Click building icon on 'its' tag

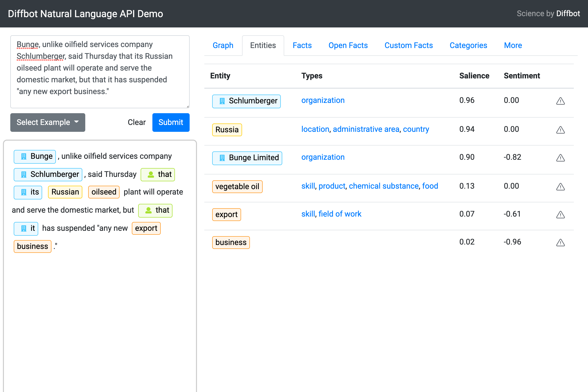24,192
